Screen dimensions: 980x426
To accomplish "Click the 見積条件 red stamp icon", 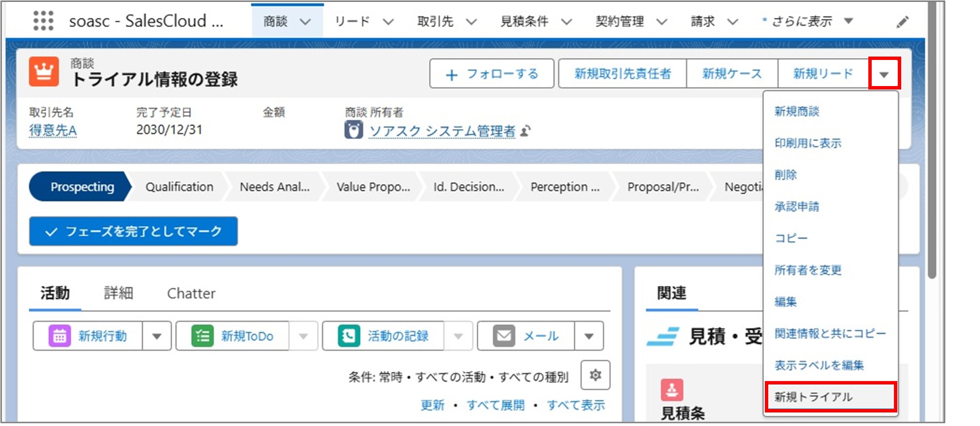I will point(672,389).
